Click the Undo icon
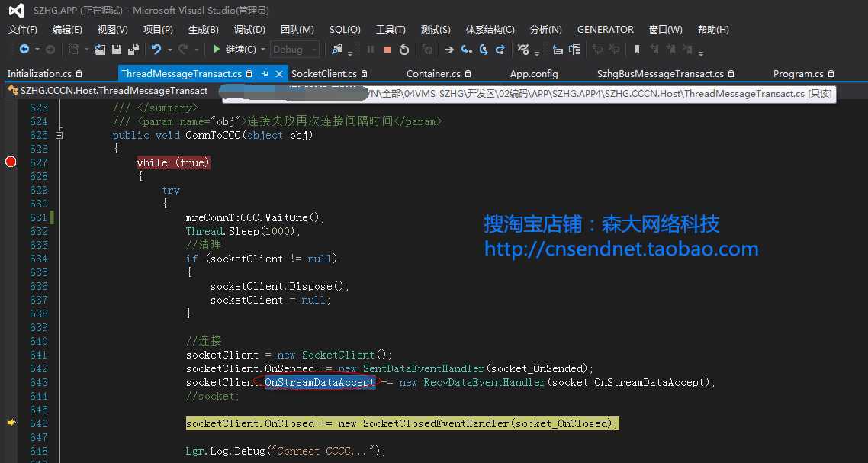868x463 pixels. click(156, 50)
